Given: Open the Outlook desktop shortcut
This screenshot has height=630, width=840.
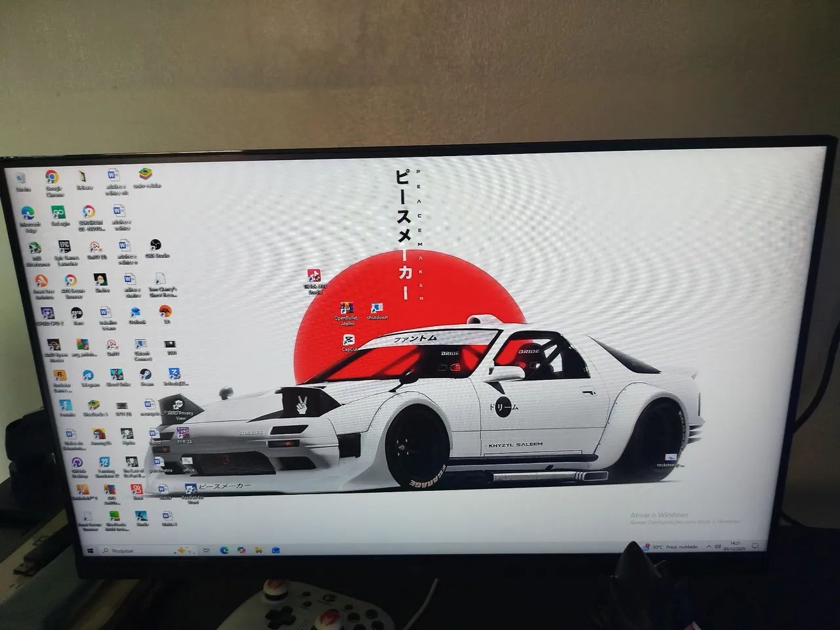Looking at the screenshot, I should [136, 312].
